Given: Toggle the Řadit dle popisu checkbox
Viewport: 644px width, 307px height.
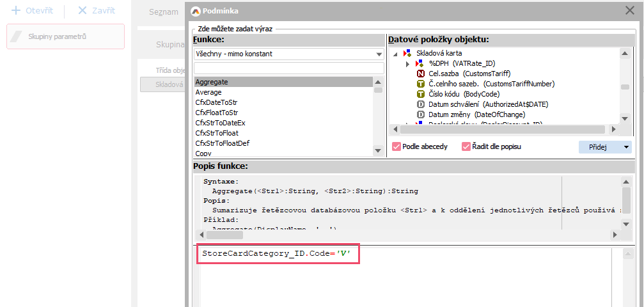Looking at the screenshot, I should (466, 146).
